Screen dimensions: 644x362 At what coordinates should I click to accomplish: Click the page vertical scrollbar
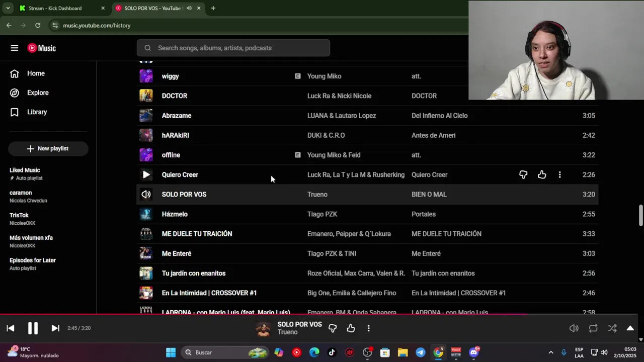[640, 215]
